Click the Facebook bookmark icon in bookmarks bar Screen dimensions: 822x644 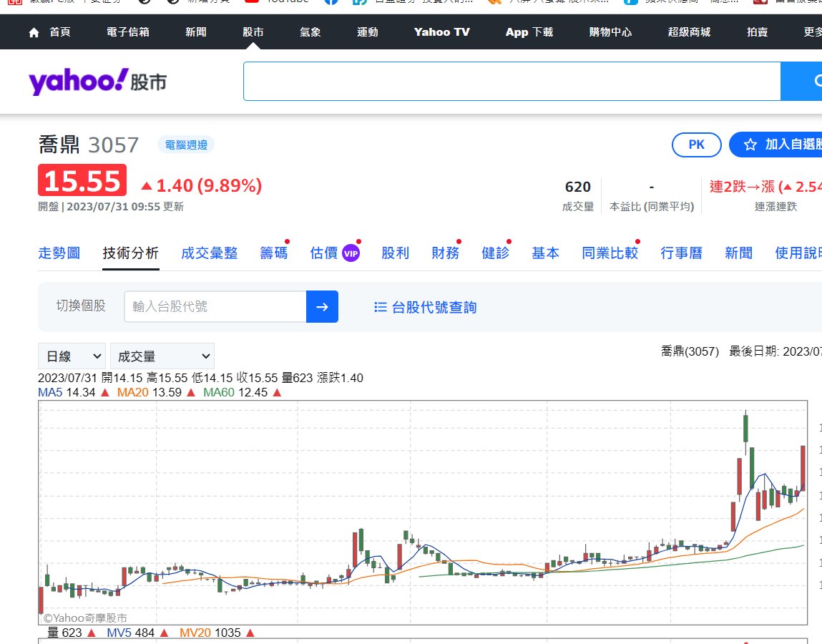tap(331, 1)
